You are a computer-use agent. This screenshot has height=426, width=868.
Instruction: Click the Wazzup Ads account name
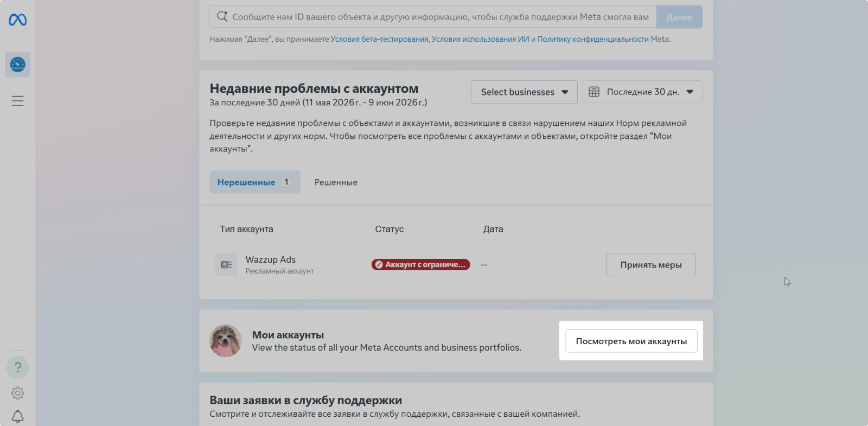tap(271, 259)
